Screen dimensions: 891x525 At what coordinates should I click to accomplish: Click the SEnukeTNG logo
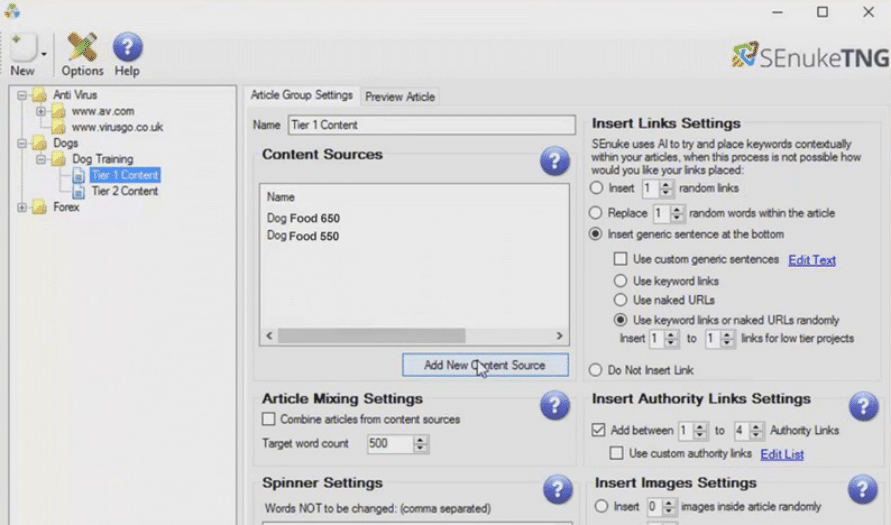(x=810, y=56)
